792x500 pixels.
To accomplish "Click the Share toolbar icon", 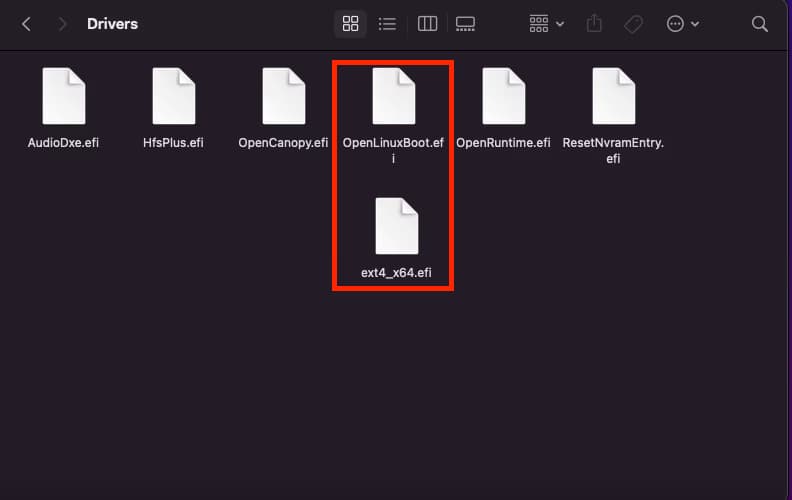I will click(594, 24).
